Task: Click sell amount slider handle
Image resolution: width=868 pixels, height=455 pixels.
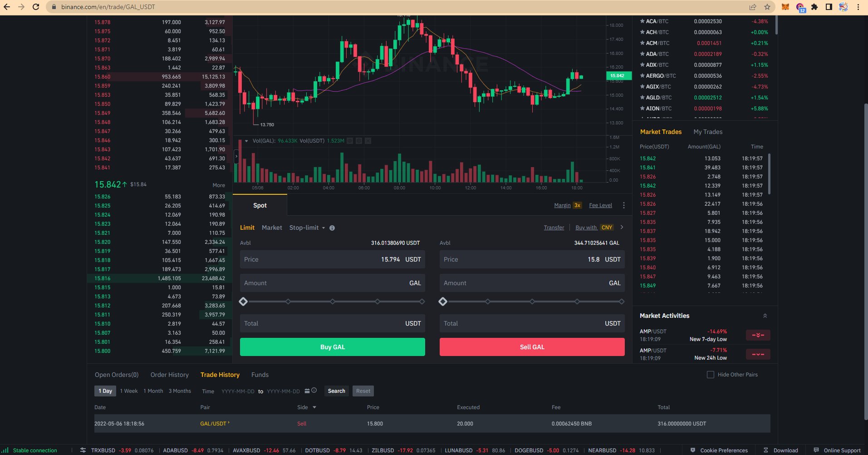Action: point(443,302)
